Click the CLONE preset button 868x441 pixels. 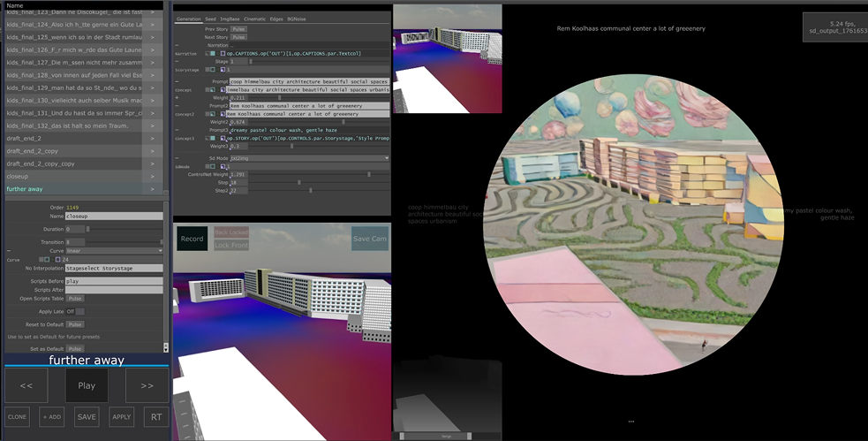[18, 416]
